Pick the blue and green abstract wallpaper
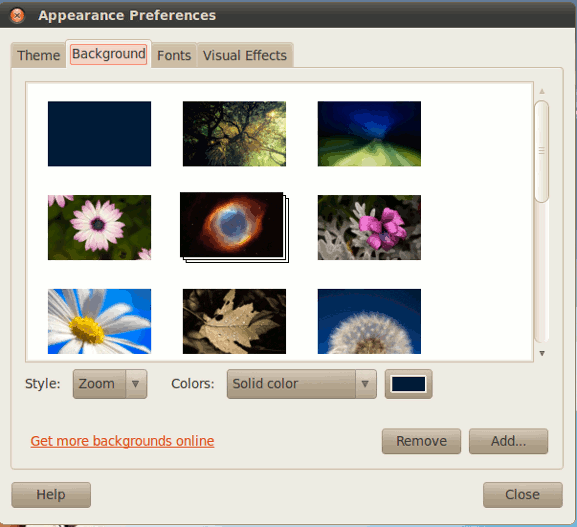Screen dimensions: 577x527 [369, 134]
